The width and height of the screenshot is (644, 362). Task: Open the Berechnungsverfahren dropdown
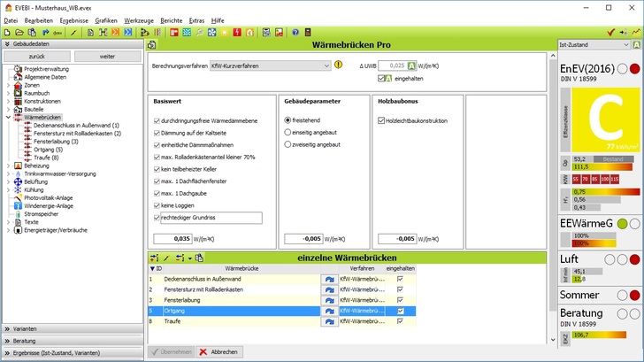tap(325, 65)
